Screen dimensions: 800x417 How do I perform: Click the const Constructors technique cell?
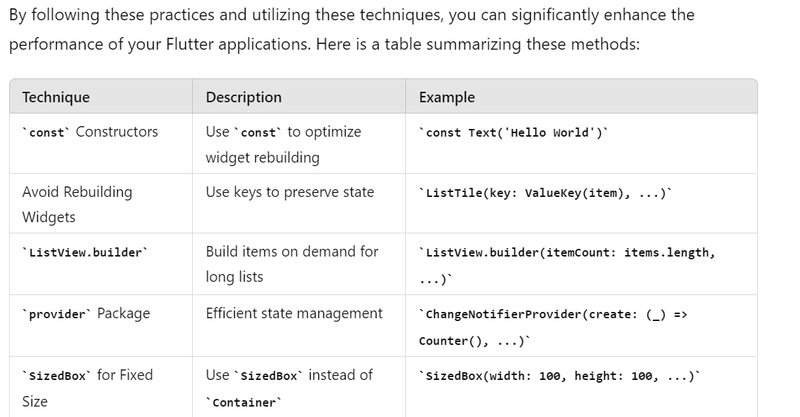[90, 132]
